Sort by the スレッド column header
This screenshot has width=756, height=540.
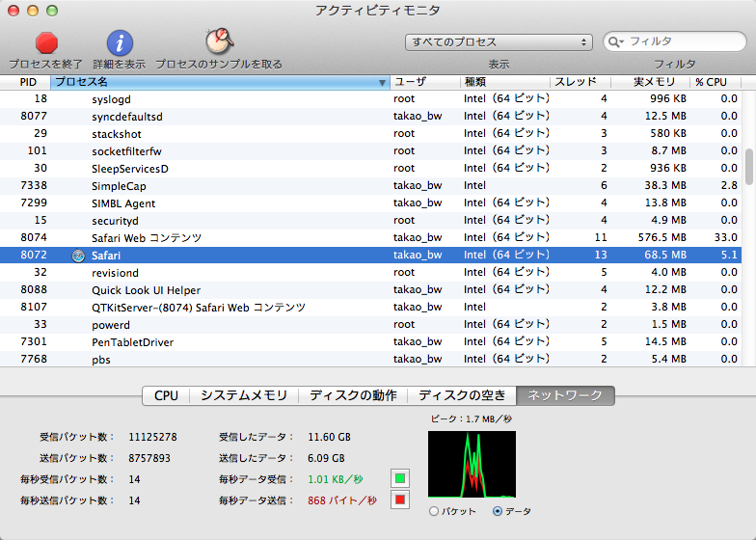[x=580, y=83]
